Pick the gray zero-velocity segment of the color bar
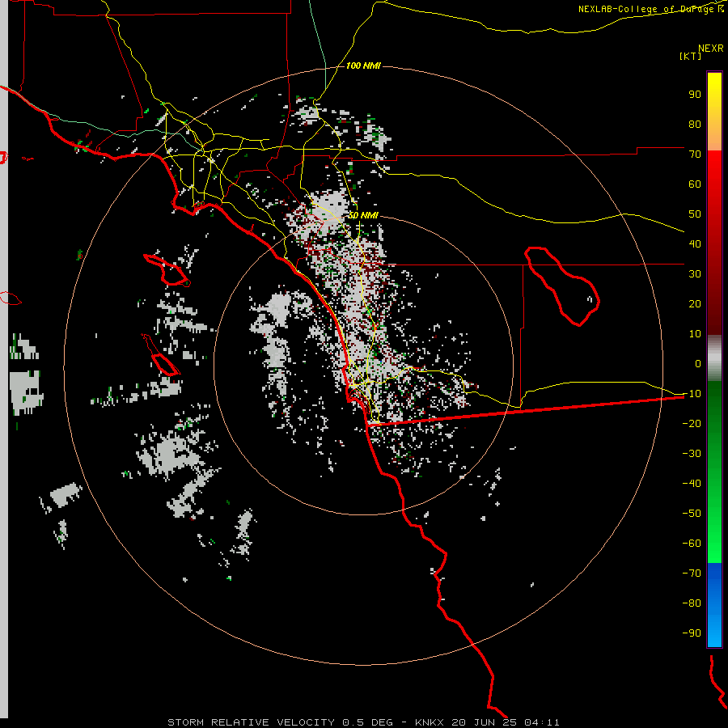The image size is (728, 728). point(714,358)
